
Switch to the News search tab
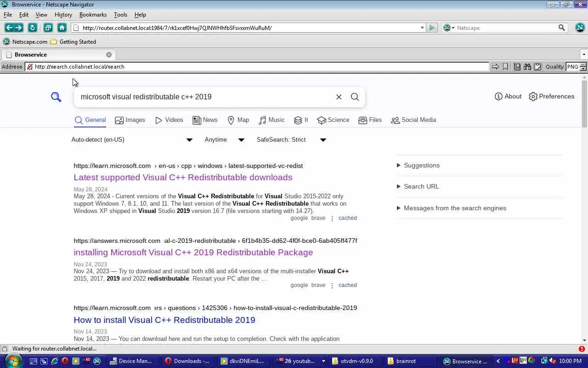point(205,120)
